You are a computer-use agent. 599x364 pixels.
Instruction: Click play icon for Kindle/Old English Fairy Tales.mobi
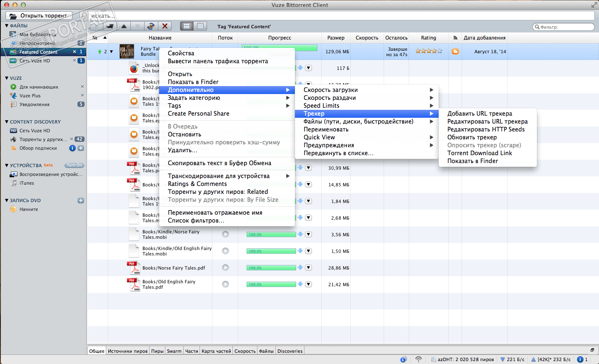(225, 251)
